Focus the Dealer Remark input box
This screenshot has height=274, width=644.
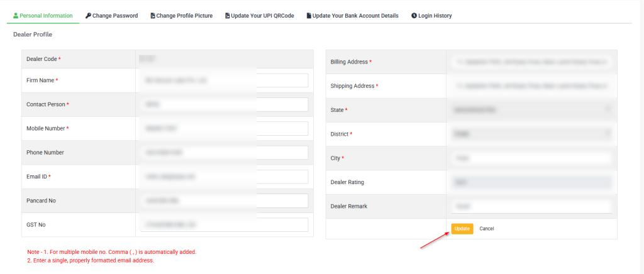(531, 206)
